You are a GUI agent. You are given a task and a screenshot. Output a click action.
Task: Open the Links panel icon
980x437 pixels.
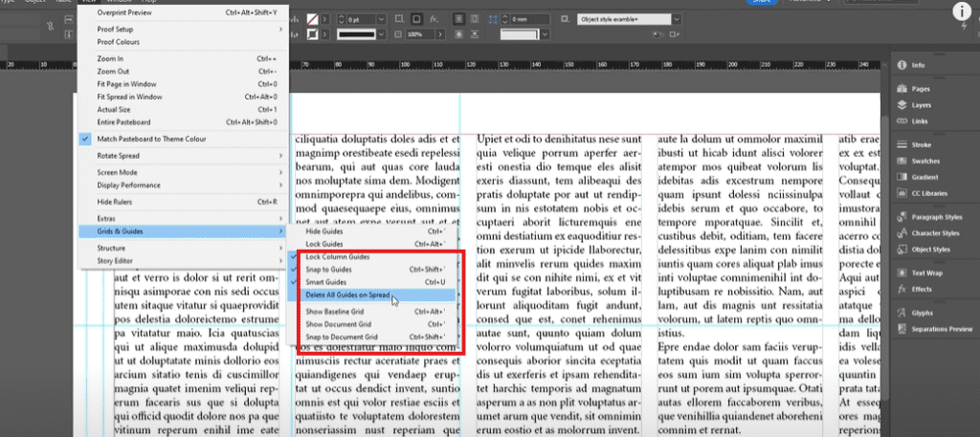point(902,120)
